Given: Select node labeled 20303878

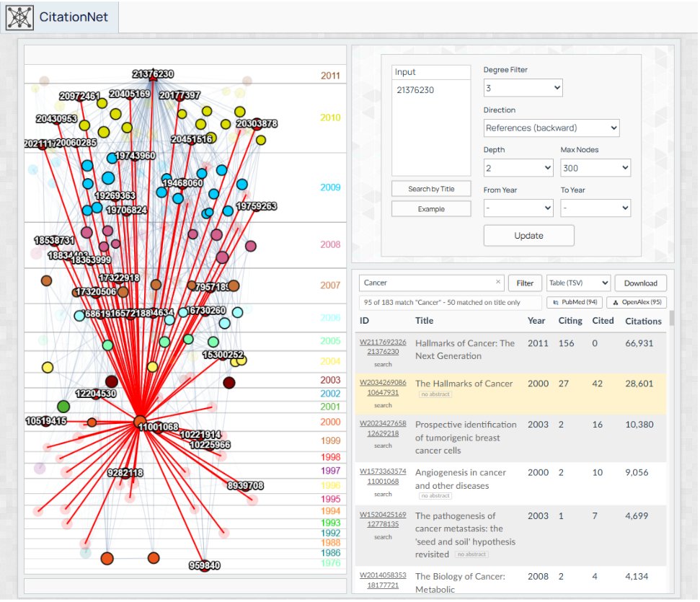Looking at the screenshot, I should point(257,124).
